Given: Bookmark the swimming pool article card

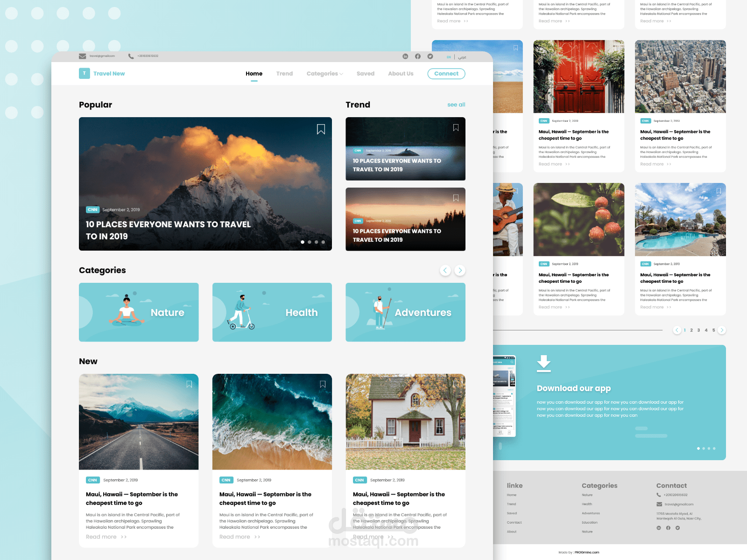Looking at the screenshot, I should 719,191.
